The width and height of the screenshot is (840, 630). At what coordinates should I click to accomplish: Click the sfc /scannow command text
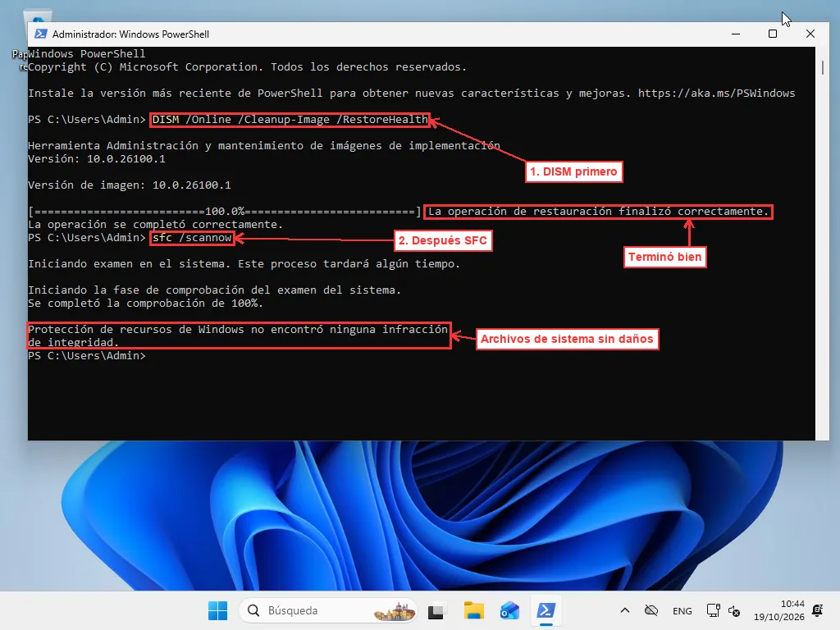click(x=192, y=237)
